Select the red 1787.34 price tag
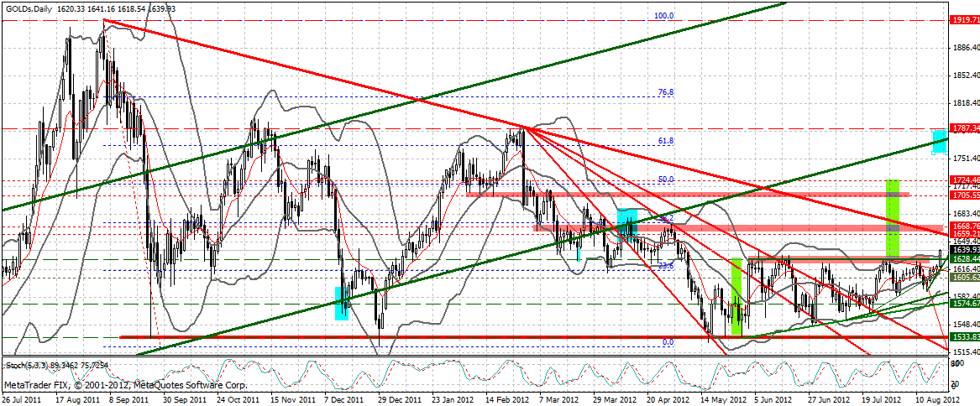Viewport: 980px width, 406px height. 964,128
